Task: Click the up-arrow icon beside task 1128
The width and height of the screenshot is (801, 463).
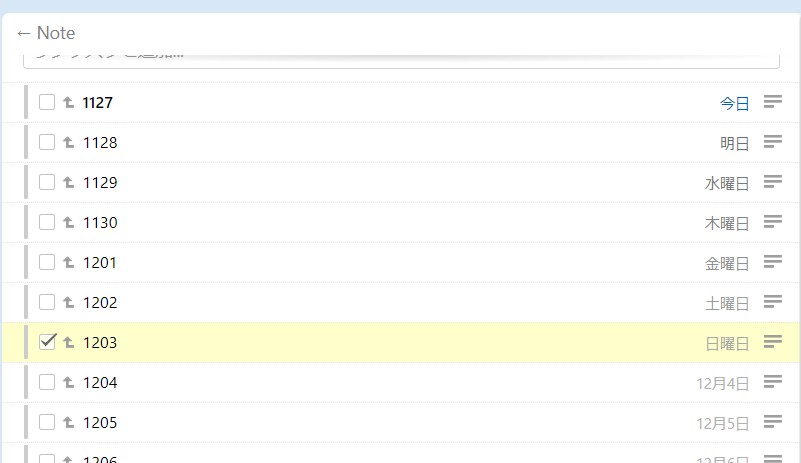Action: (69, 142)
